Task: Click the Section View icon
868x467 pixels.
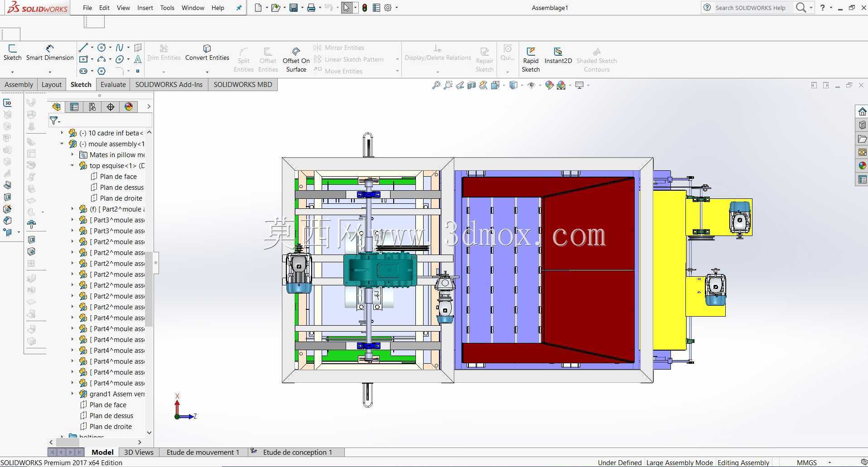Action: point(472,85)
